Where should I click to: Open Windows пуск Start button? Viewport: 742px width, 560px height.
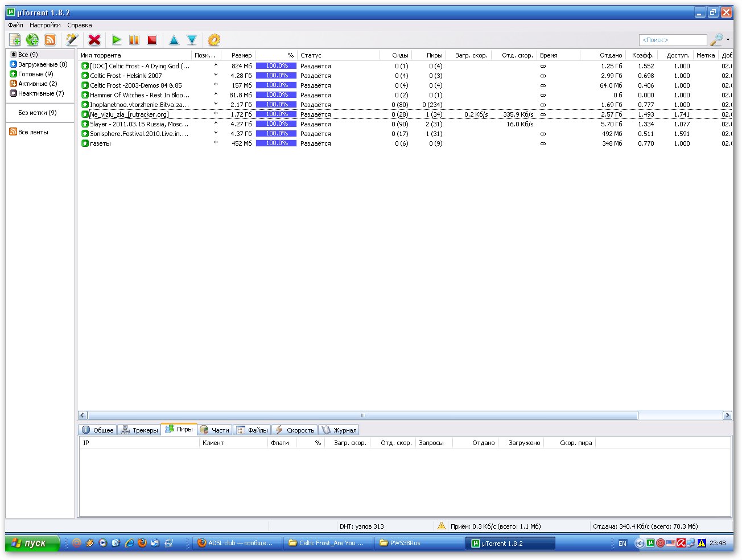pos(32,543)
